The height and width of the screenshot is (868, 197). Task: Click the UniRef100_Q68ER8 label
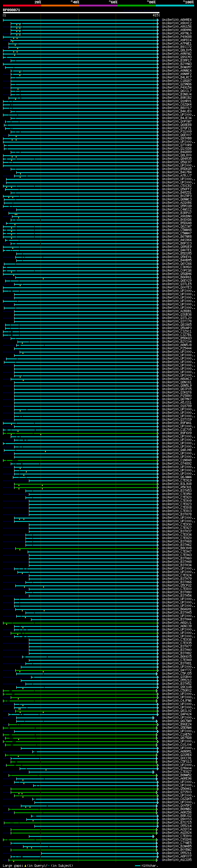177,125
